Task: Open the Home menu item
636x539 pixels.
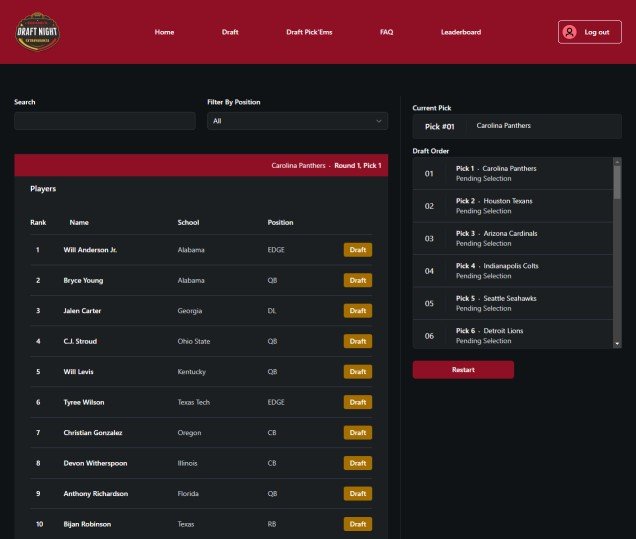Action: (x=164, y=32)
